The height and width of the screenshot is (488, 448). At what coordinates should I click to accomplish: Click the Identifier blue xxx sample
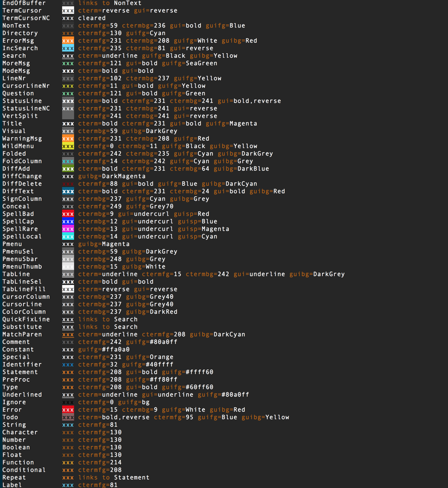tap(68, 364)
